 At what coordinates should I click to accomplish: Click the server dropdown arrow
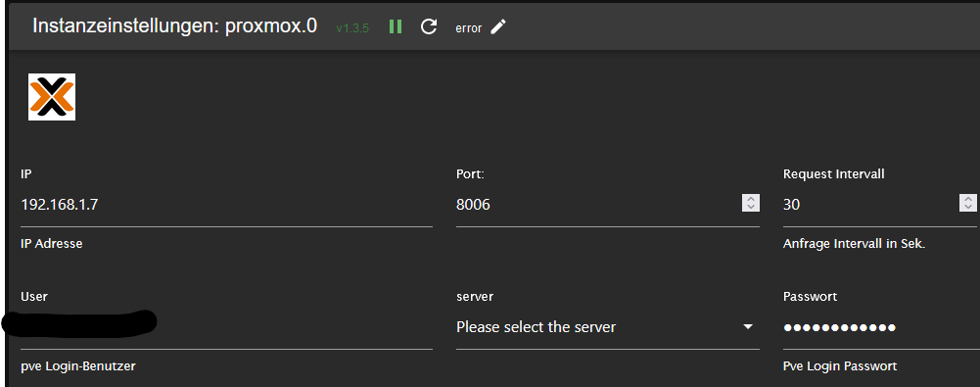coord(748,327)
